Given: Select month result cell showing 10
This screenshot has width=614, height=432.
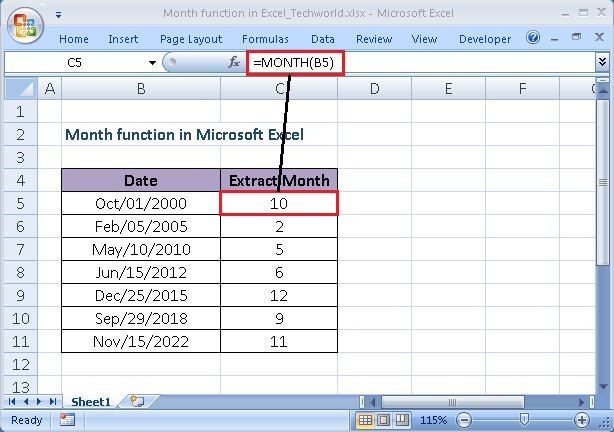Looking at the screenshot, I should (279, 203).
